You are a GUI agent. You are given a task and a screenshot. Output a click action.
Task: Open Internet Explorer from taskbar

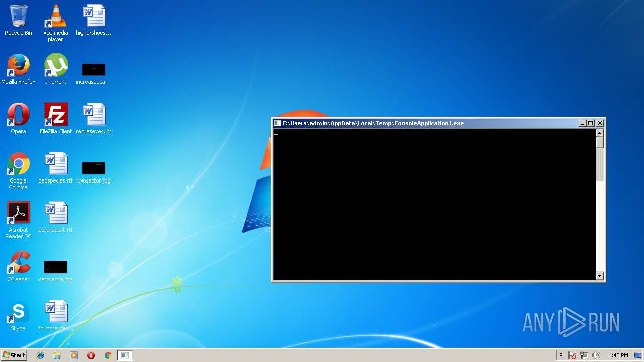point(40,355)
